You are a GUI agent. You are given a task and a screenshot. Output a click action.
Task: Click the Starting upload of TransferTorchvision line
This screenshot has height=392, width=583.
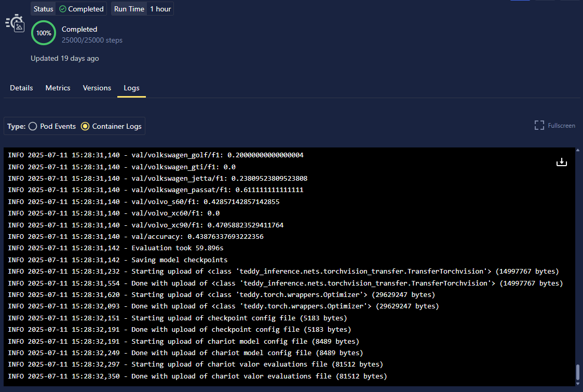tap(283, 272)
